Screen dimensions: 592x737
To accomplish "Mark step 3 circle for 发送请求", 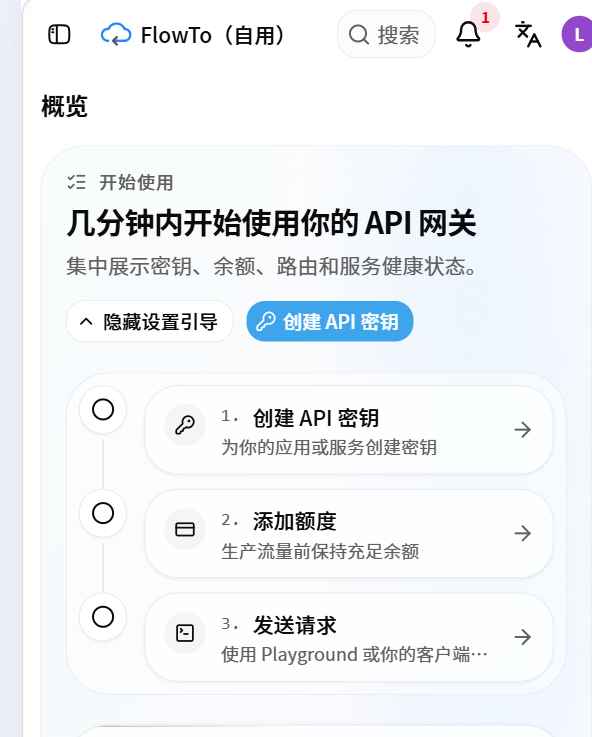I will pyautogui.click(x=103, y=617).
